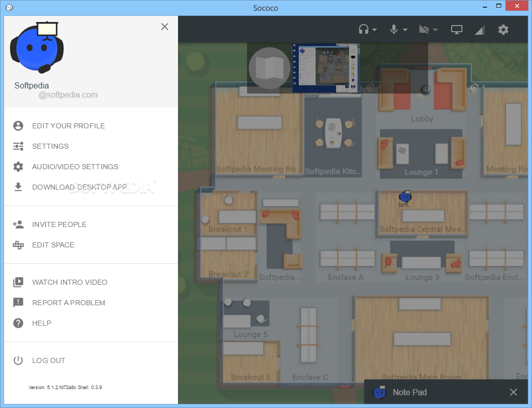Click the version number text
Screen dimensions: 532x408
65,388
